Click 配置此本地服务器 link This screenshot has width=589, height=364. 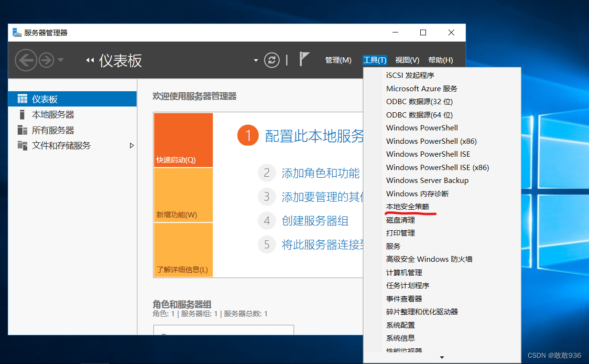[314, 136]
